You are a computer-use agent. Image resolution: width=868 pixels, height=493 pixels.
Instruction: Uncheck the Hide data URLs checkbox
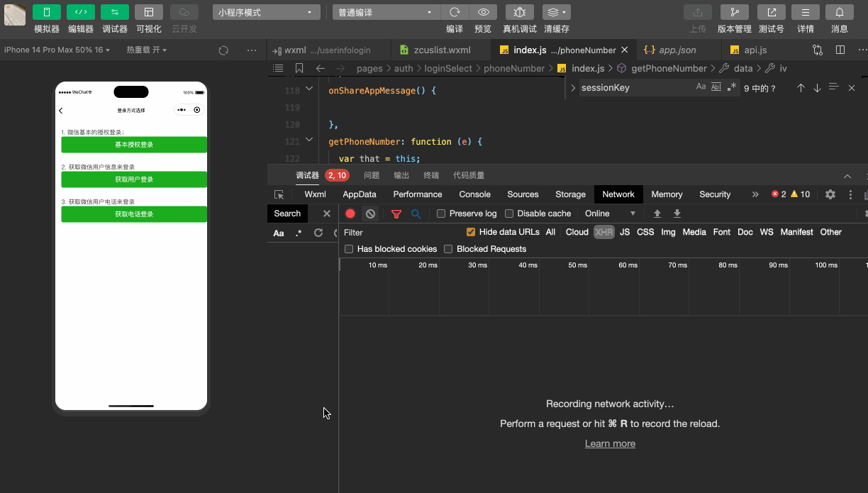[471, 232]
